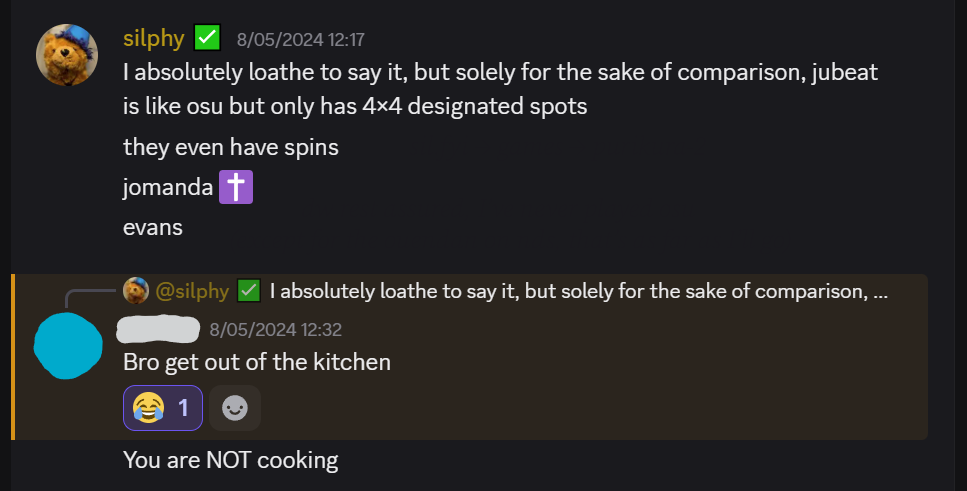This screenshot has height=491, width=967.
Task: Jump to original message via reply preview text
Action: (578, 291)
